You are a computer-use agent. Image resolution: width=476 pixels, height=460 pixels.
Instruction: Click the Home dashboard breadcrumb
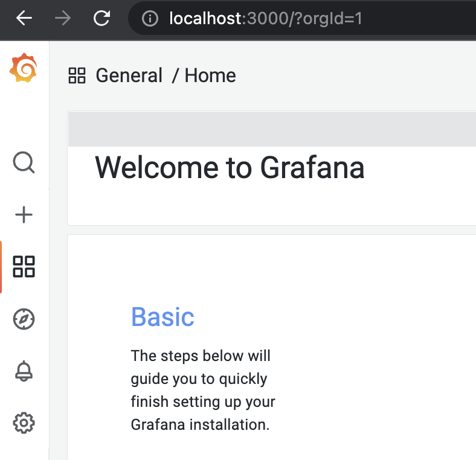(210, 75)
